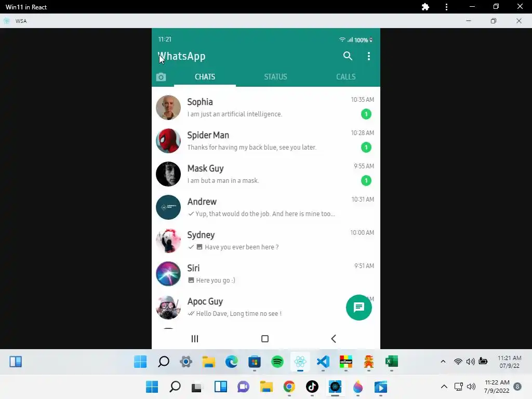Open app menu three dots in title bar
Screen dimensions: 532x399
click(446, 7)
